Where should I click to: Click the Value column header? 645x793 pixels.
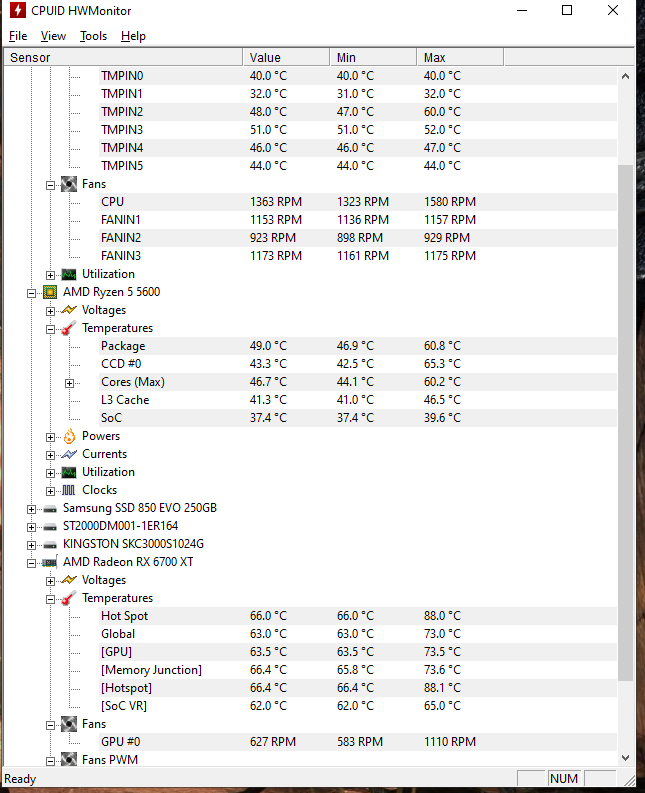286,58
